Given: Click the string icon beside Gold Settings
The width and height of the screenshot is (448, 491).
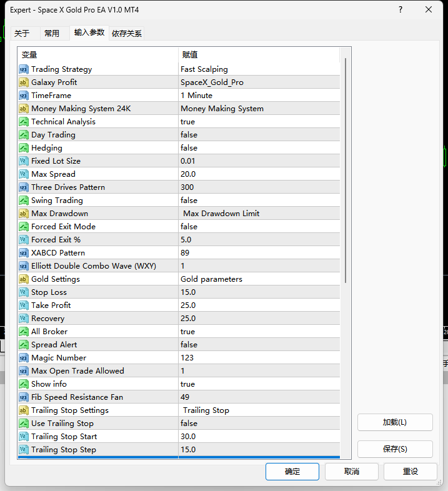Looking at the screenshot, I should click(24, 279).
